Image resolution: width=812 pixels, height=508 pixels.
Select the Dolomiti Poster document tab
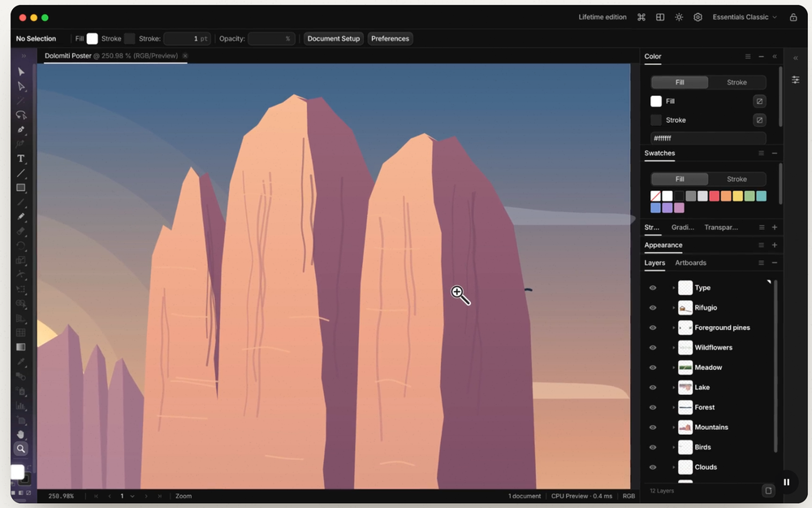[x=111, y=56]
